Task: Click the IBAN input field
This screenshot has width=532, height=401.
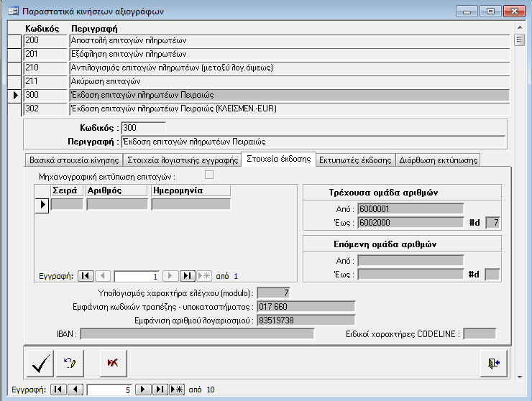Action: (x=197, y=333)
